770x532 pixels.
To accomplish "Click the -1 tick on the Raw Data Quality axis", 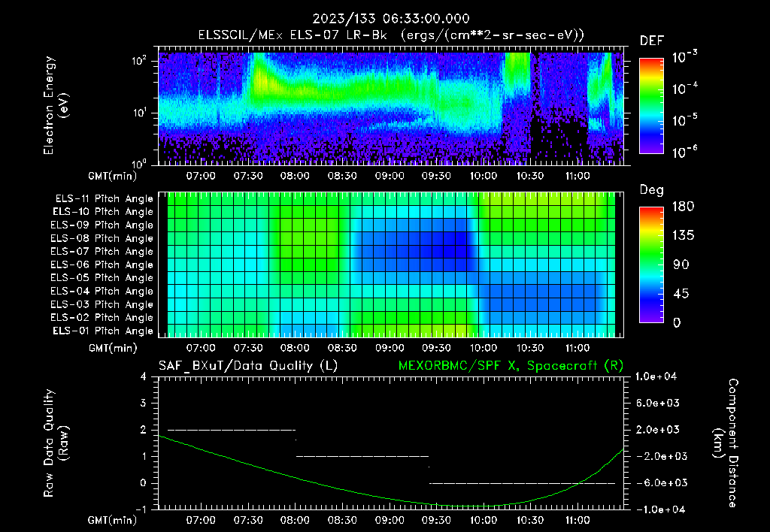I will (141, 509).
